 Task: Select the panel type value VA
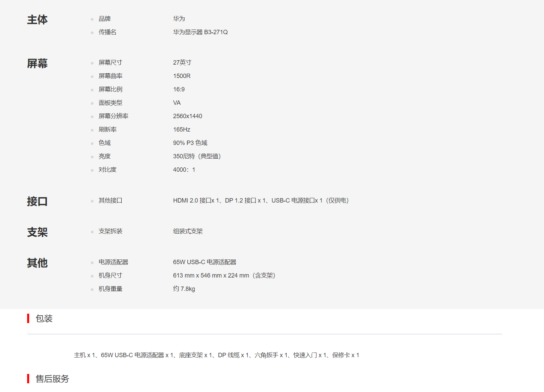(x=177, y=103)
